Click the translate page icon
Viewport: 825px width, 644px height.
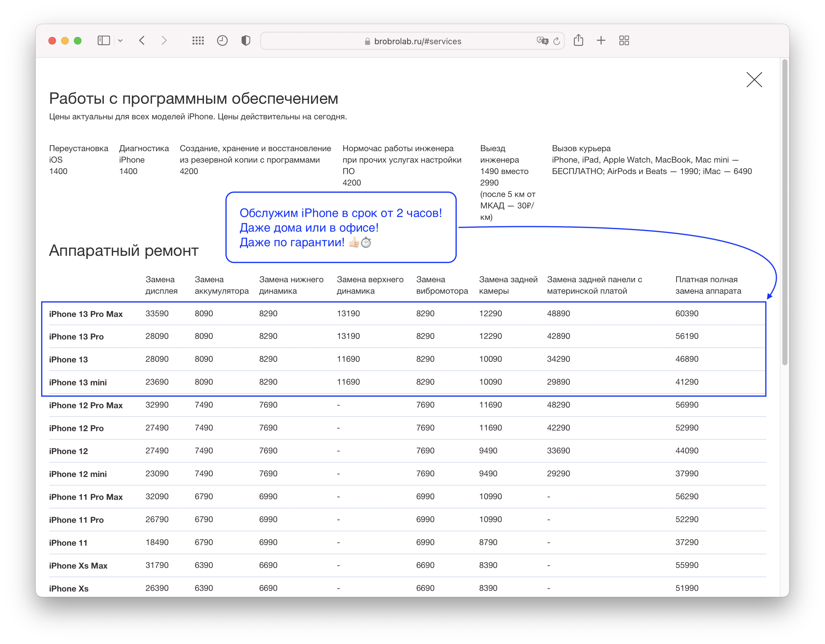coord(542,41)
